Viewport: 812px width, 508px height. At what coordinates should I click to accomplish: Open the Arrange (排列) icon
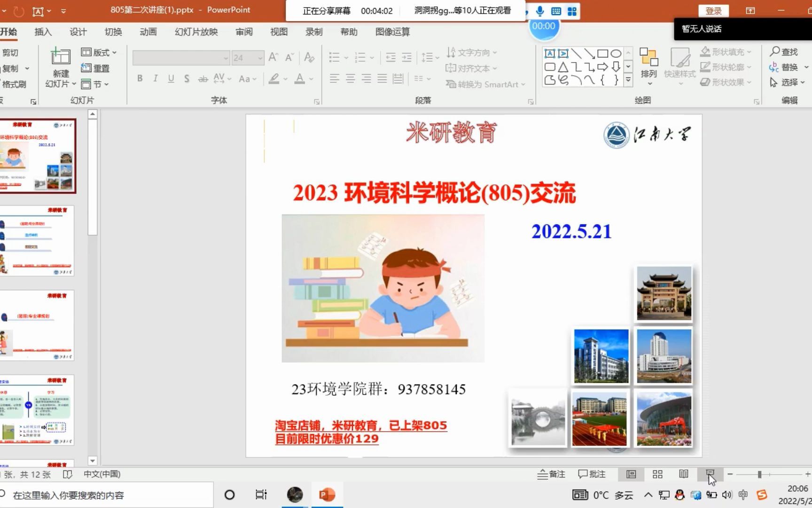coord(649,57)
